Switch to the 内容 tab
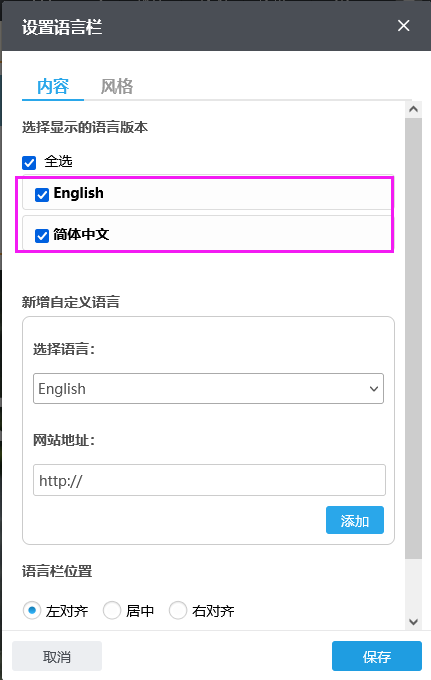This screenshot has width=431, height=680. tap(53, 86)
